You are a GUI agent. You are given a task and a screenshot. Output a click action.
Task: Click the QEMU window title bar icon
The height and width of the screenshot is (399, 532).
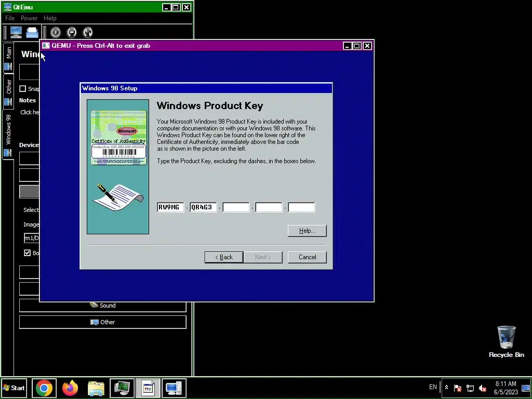[x=46, y=46]
